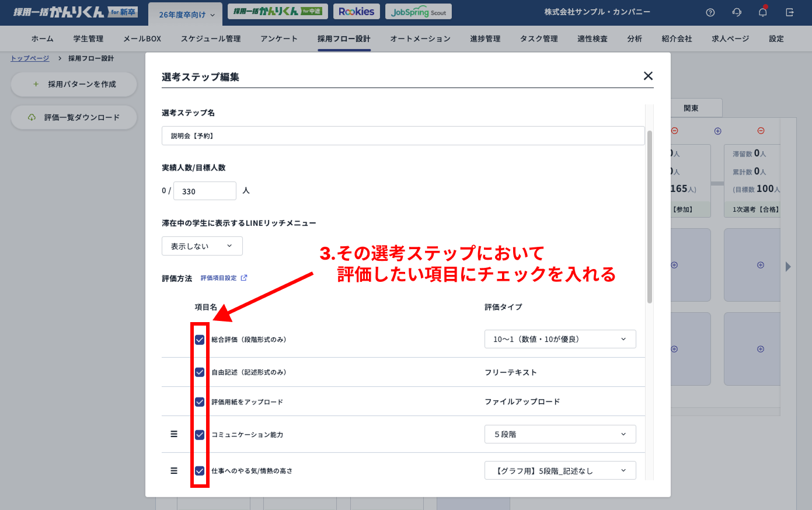Open the タスク管理 menu
The height and width of the screenshot is (510, 812).
tap(539, 39)
